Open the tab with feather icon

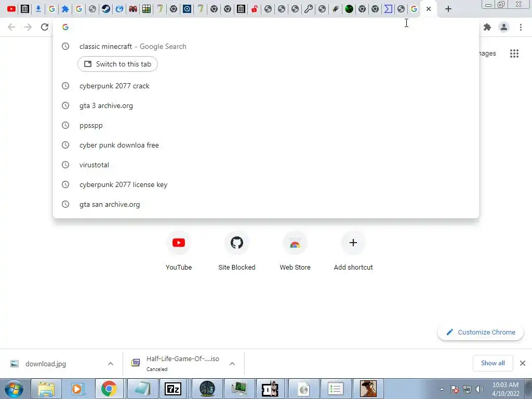tap(335, 9)
